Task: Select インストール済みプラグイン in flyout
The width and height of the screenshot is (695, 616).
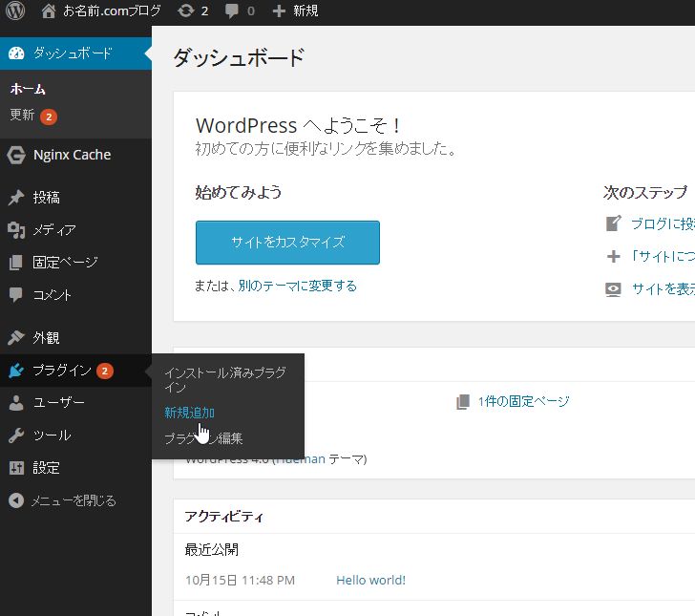Action: [x=225, y=379]
